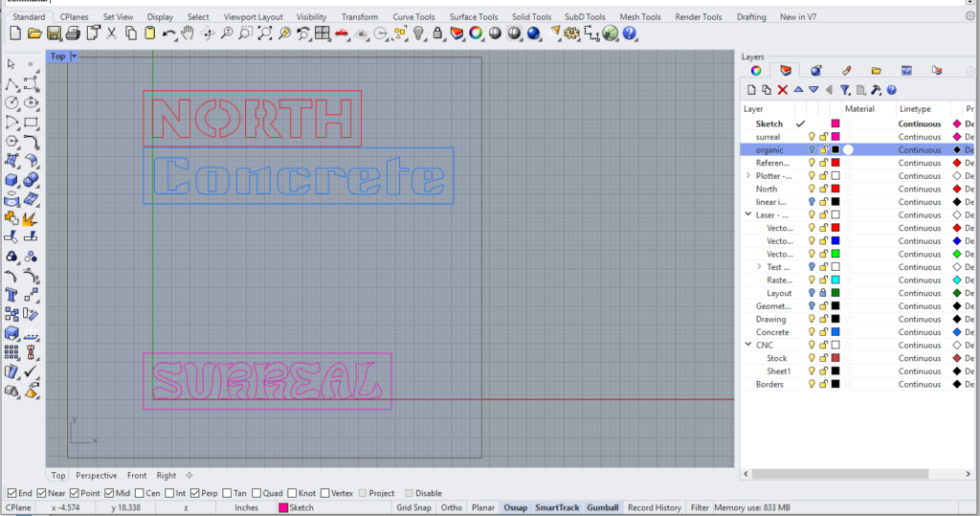Click the layer Tools hammer icon
980x516 pixels.
877,90
